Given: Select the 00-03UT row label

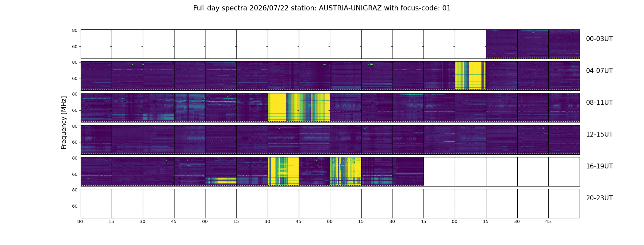Looking at the screenshot, I should point(599,39).
